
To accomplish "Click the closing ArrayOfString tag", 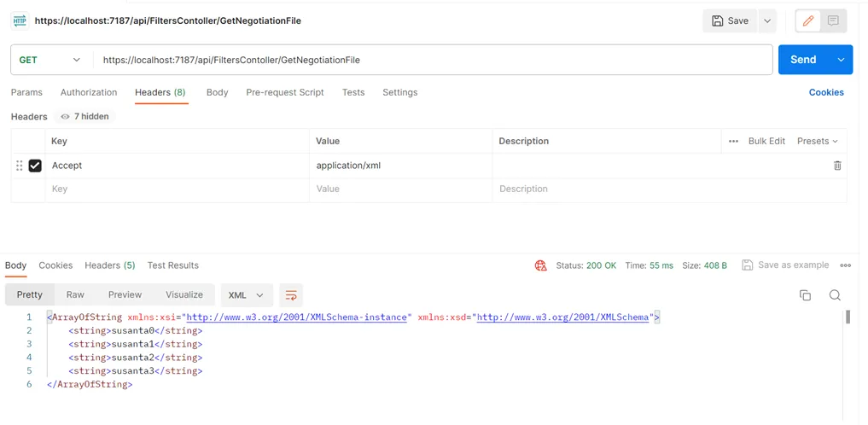I will click(90, 384).
